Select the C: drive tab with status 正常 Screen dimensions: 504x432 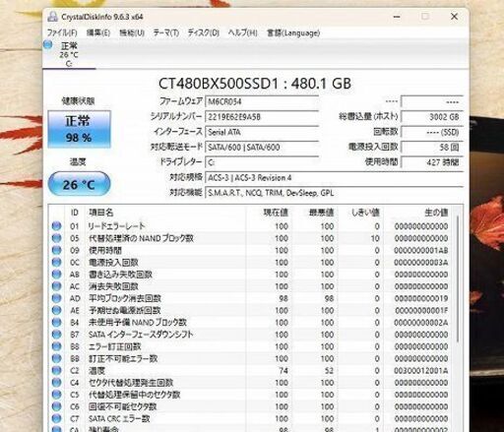click(x=68, y=54)
